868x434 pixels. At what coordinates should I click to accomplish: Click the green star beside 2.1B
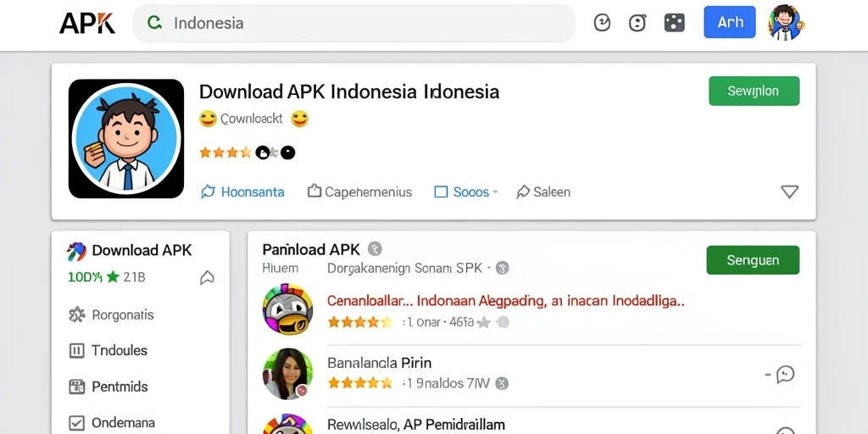pos(113,277)
